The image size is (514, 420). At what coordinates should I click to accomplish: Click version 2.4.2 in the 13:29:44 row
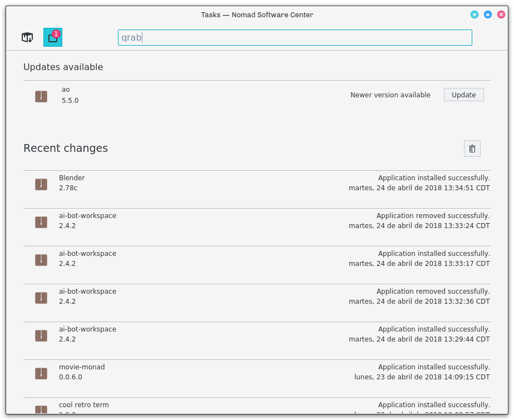pyautogui.click(x=67, y=339)
